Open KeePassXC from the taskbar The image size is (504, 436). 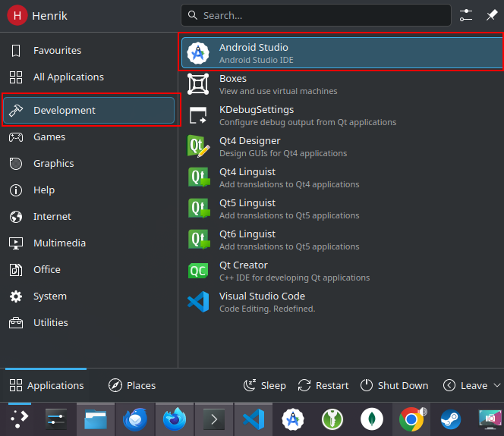[332, 419]
